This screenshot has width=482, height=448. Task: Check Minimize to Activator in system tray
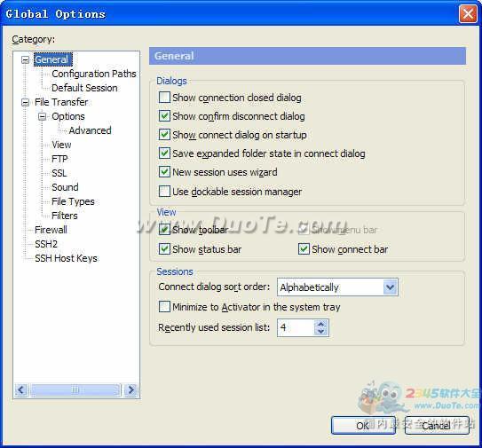(164, 307)
